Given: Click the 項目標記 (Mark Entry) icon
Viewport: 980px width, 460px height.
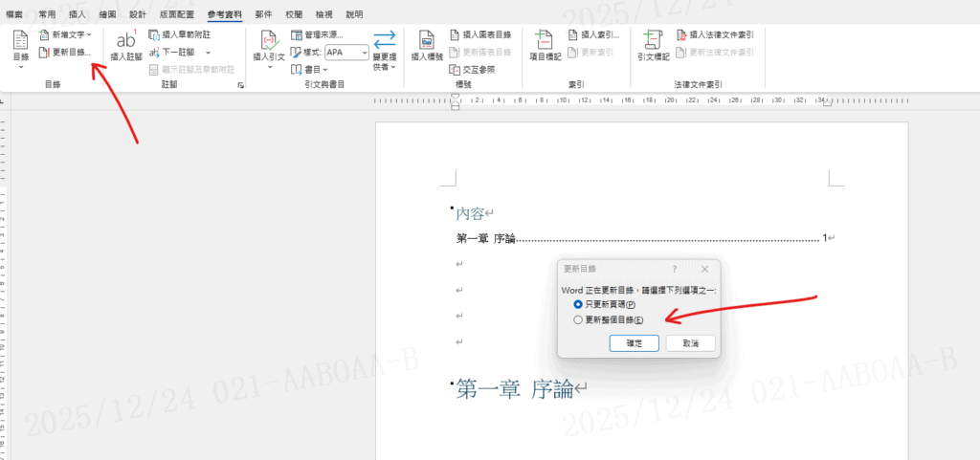Looking at the screenshot, I should click(x=543, y=46).
